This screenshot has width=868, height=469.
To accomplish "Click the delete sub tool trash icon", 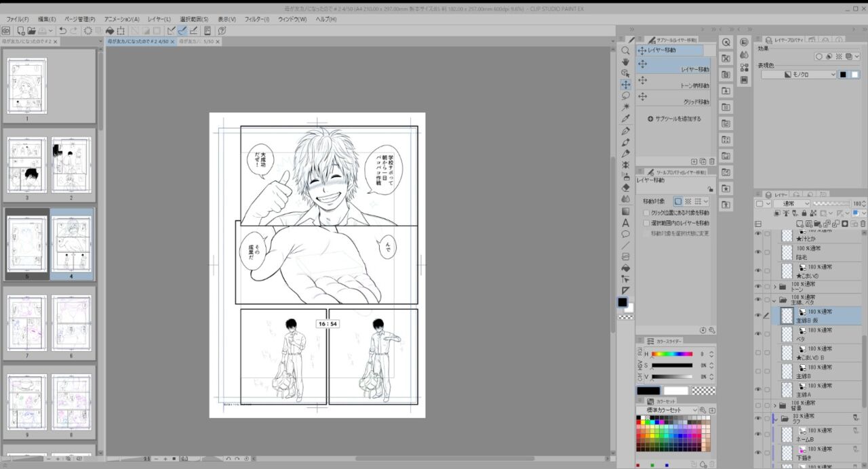I will coord(712,161).
